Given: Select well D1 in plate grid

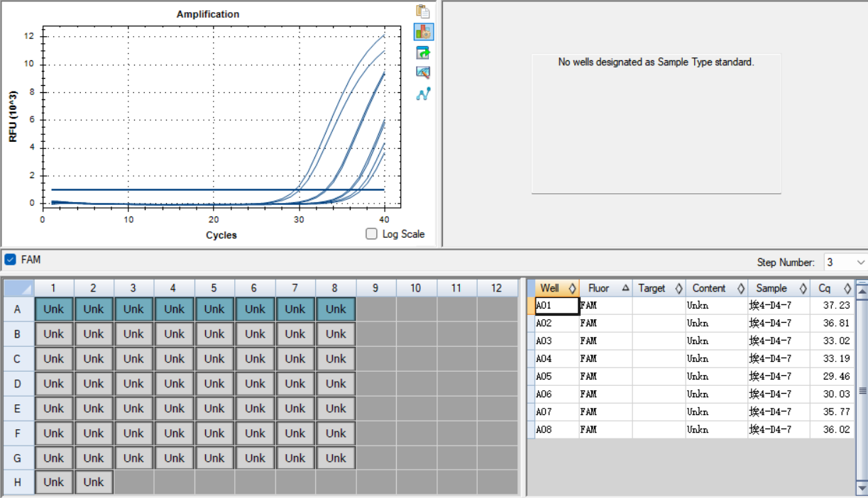Looking at the screenshot, I should [53, 384].
